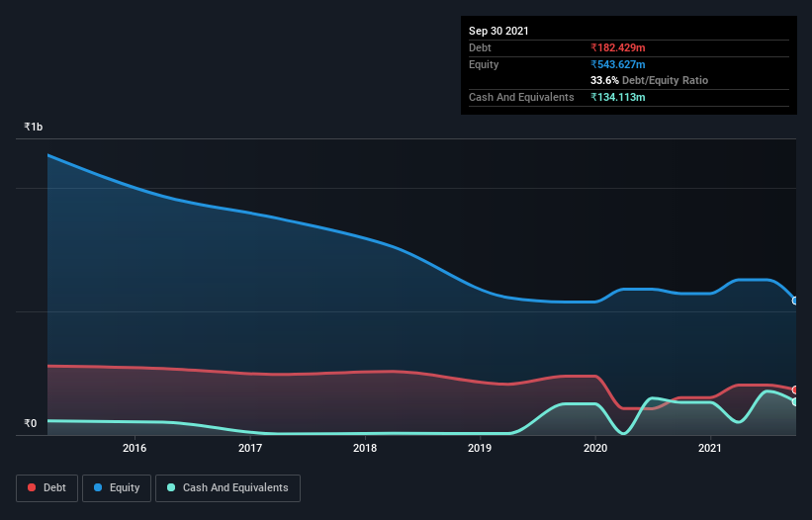812x520 pixels.
Task: Toggle Cash And Equivalents legend button
Action: (x=227, y=488)
